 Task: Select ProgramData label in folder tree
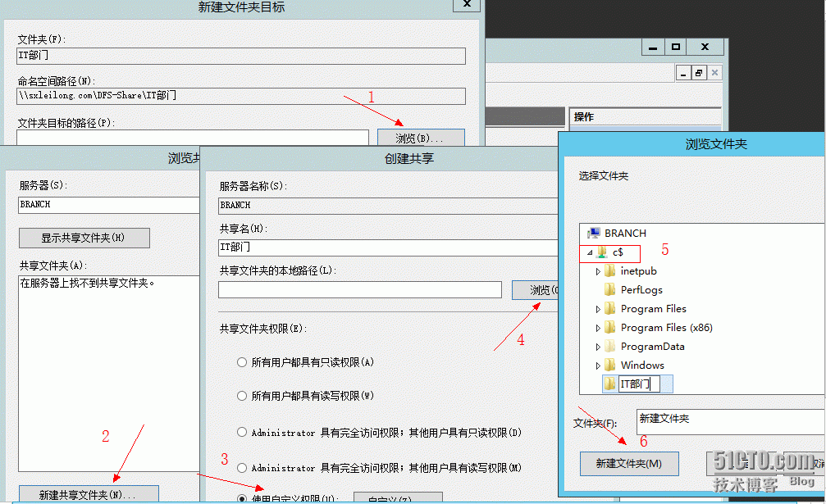click(652, 346)
